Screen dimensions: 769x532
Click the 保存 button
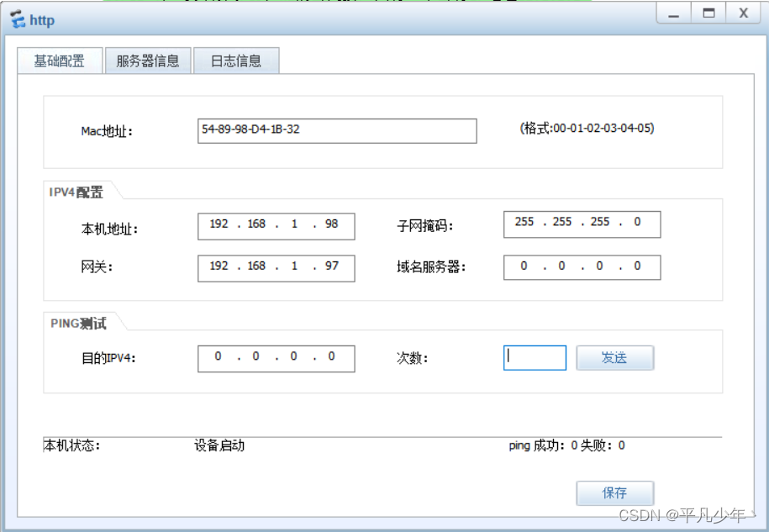[x=614, y=492]
